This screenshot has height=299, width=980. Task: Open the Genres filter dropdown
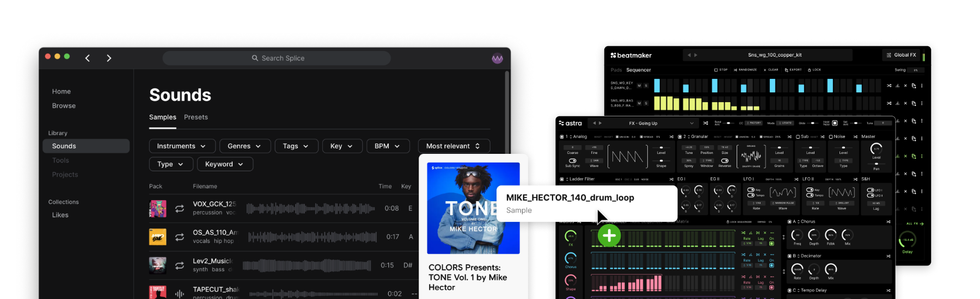(x=244, y=146)
